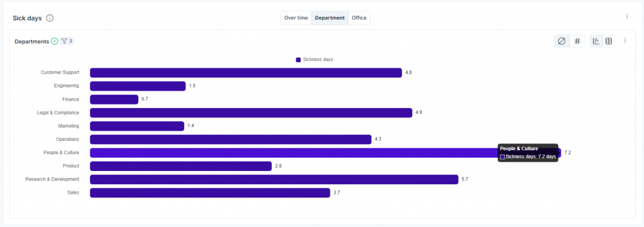Click the Sales bar
Image resolution: width=644 pixels, height=227 pixels.
210,192
